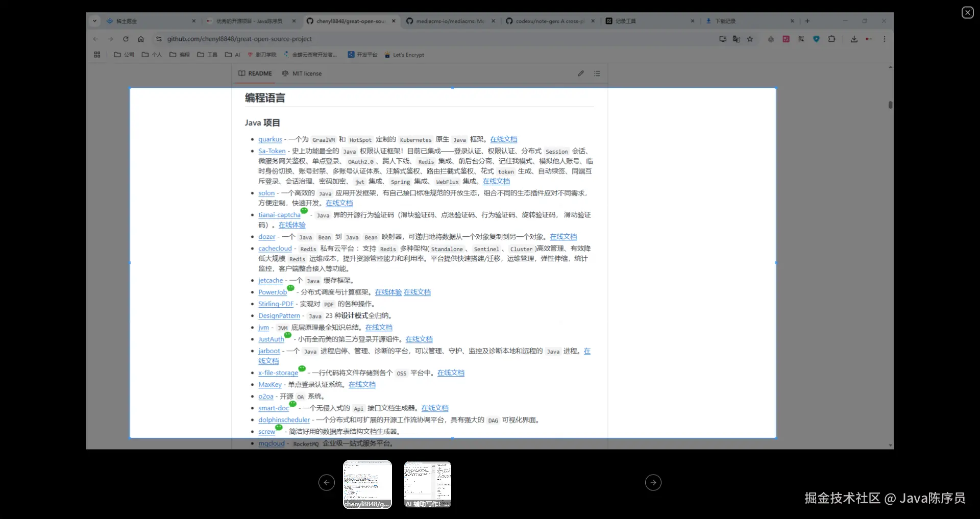Open the browser three-dot menu
The height and width of the screenshot is (519, 980).
[x=885, y=39]
